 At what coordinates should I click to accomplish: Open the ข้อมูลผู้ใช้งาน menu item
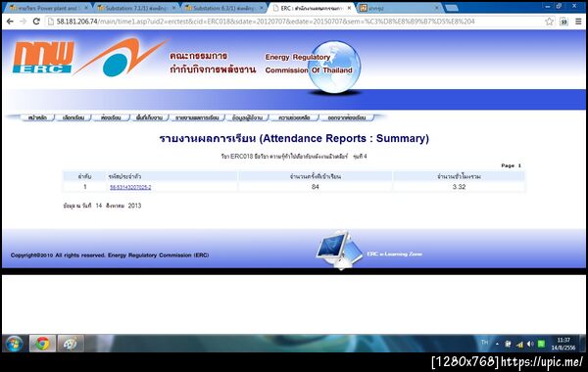(247, 117)
